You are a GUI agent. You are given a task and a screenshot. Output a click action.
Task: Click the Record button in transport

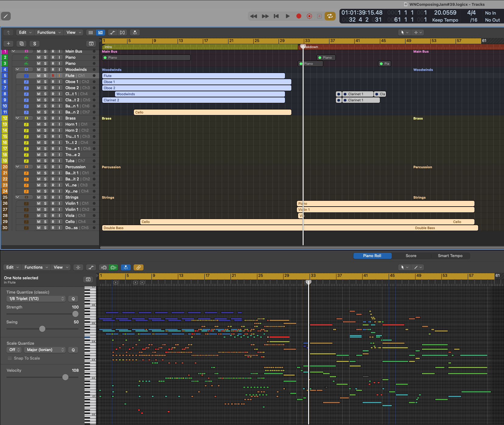(299, 16)
